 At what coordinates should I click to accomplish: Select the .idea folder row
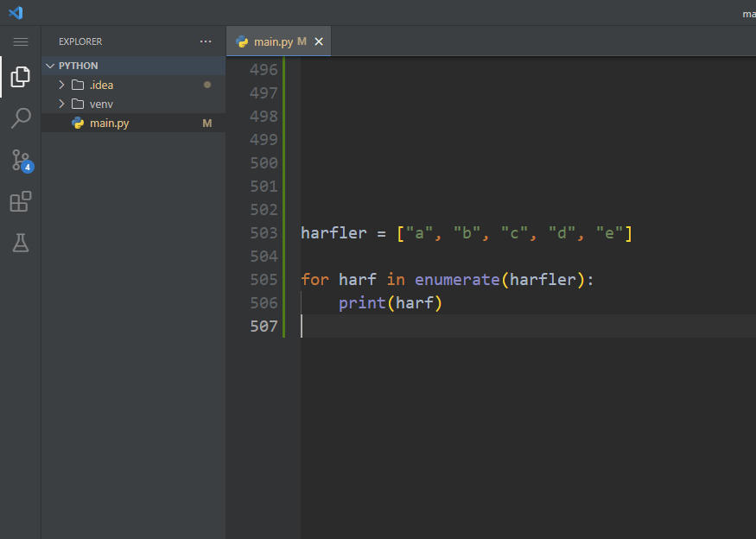click(x=134, y=85)
